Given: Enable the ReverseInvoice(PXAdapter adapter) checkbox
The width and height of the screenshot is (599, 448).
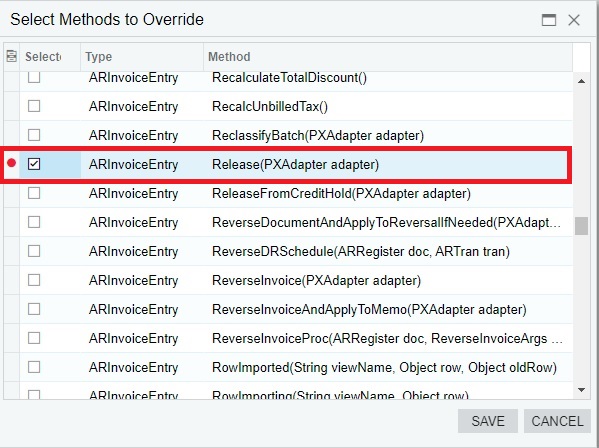Looking at the screenshot, I should click(34, 280).
